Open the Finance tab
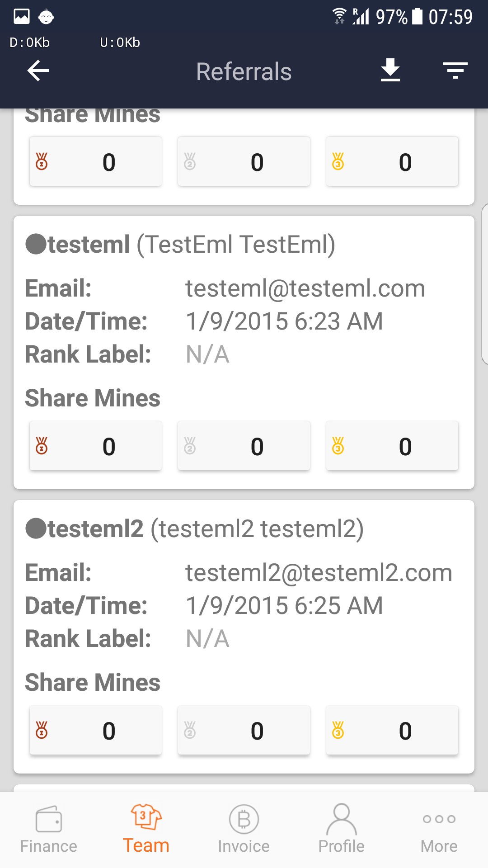 coord(49,830)
